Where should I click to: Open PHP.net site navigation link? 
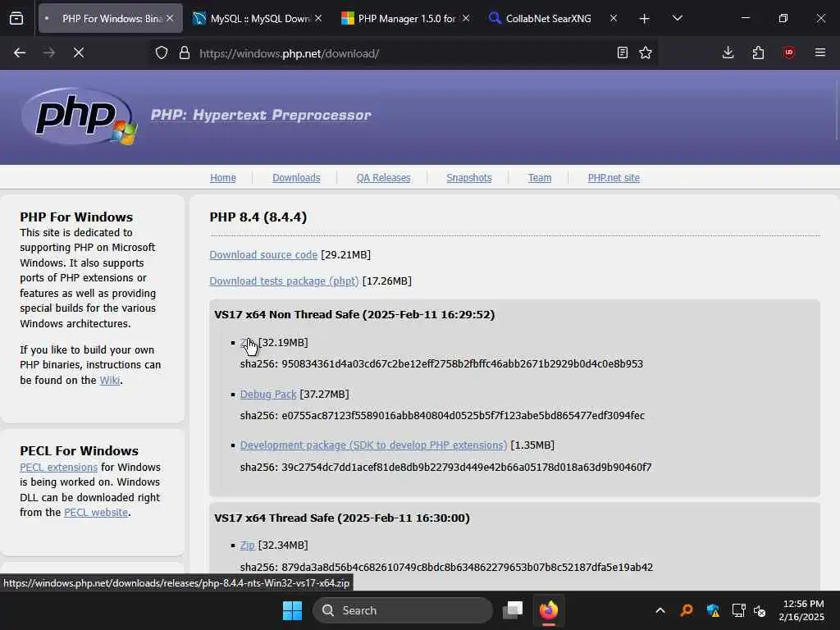(614, 178)
